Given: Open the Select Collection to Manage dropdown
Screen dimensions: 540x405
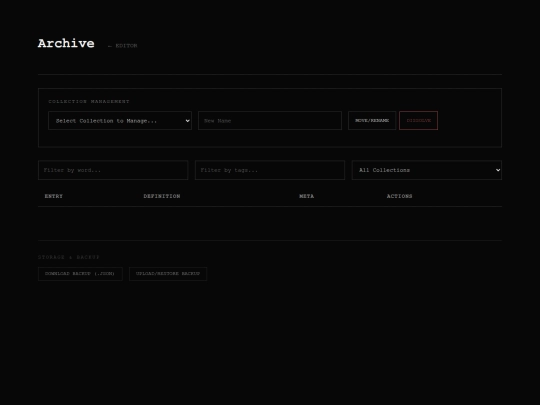Looking at the screenshot, I should pos(120,121).
